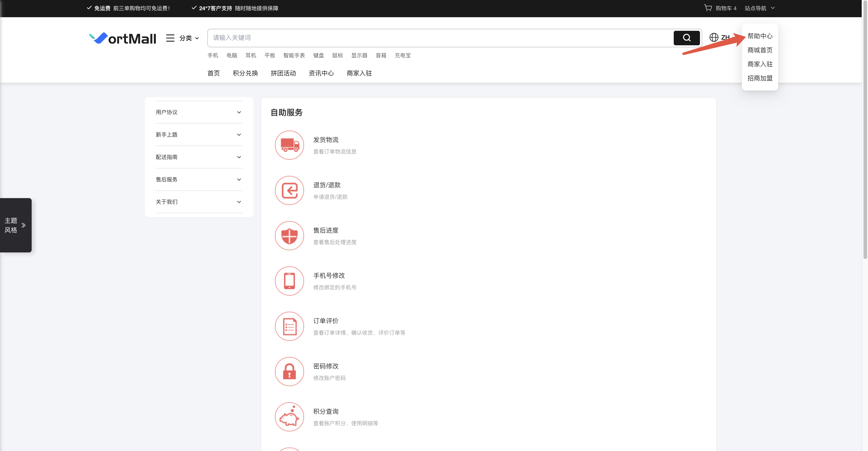Screen dimensions: 868x451
Task: Click the 智能手表 hot keyword link
Action: click(294, 55)
